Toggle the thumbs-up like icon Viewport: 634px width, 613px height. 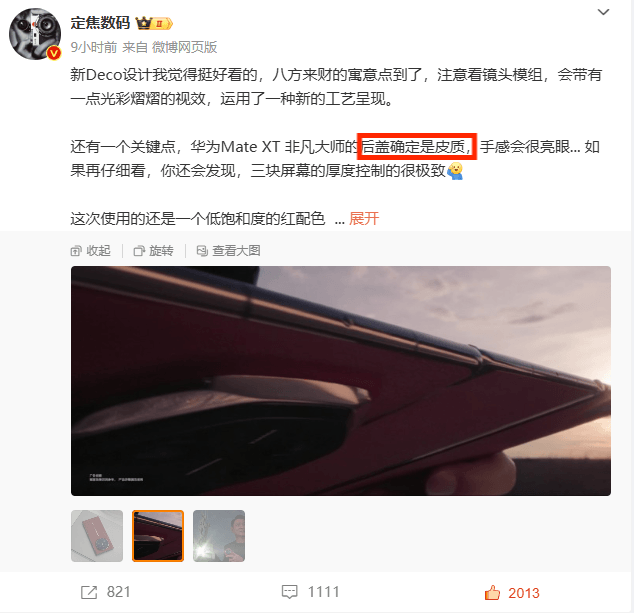[x=492, y=593]
